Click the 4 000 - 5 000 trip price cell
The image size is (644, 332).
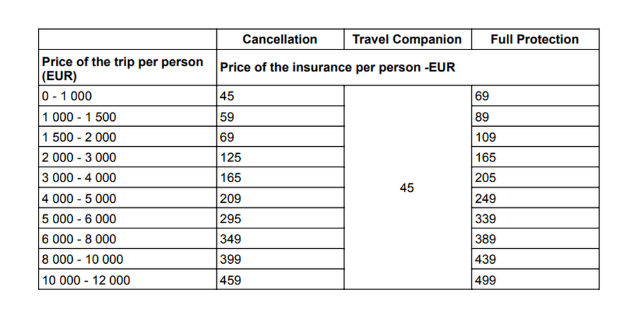click(79, 199)
